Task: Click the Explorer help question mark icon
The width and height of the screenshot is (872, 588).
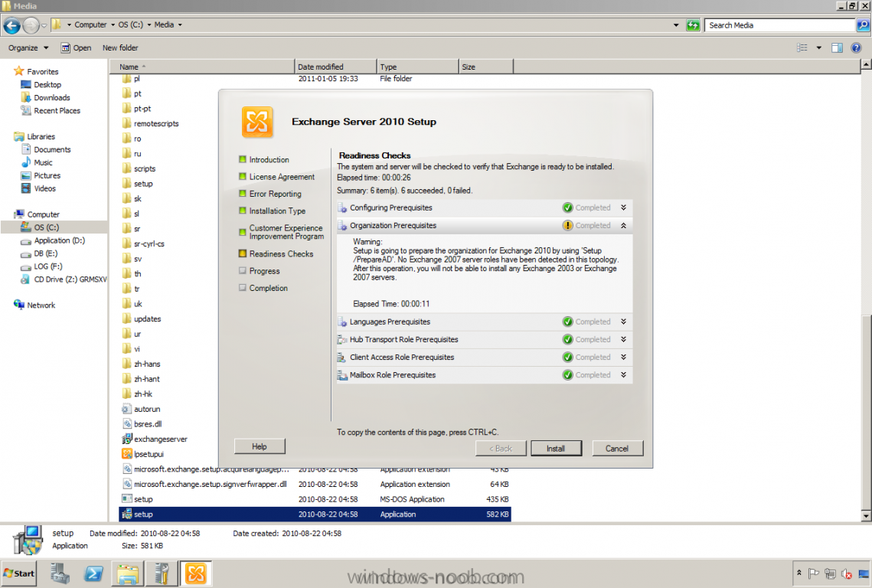Action: tap(856, 47)
